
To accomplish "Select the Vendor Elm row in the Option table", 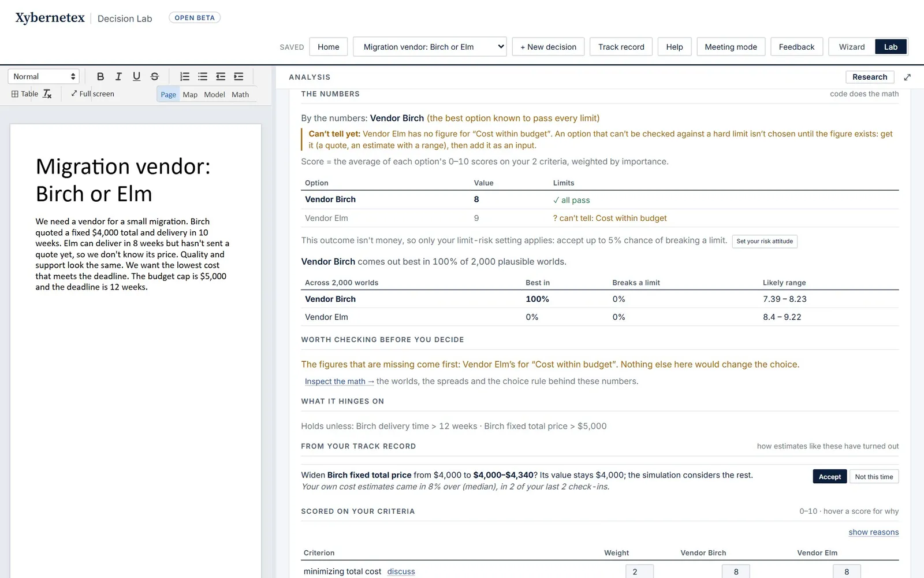I will [x=599, y=218].
